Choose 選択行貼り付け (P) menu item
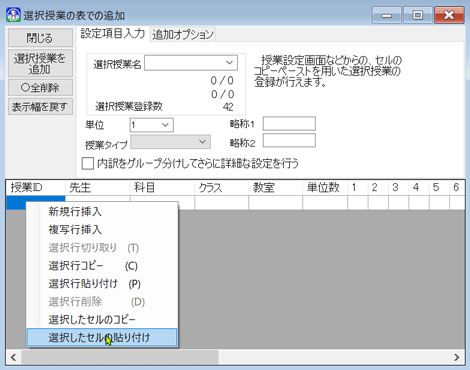The height and width of the screenshot is (370, 470). (x=102, y=284)
